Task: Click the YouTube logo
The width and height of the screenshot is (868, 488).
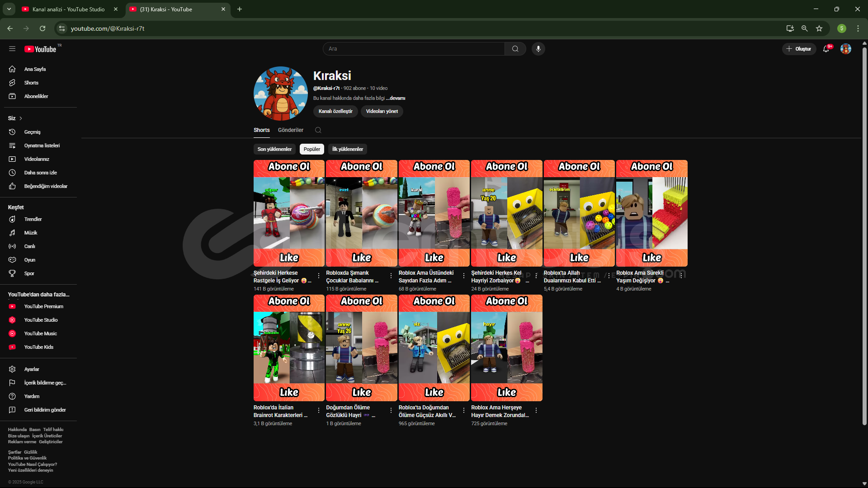Action: pyautogui.click(x=41, y=49)
